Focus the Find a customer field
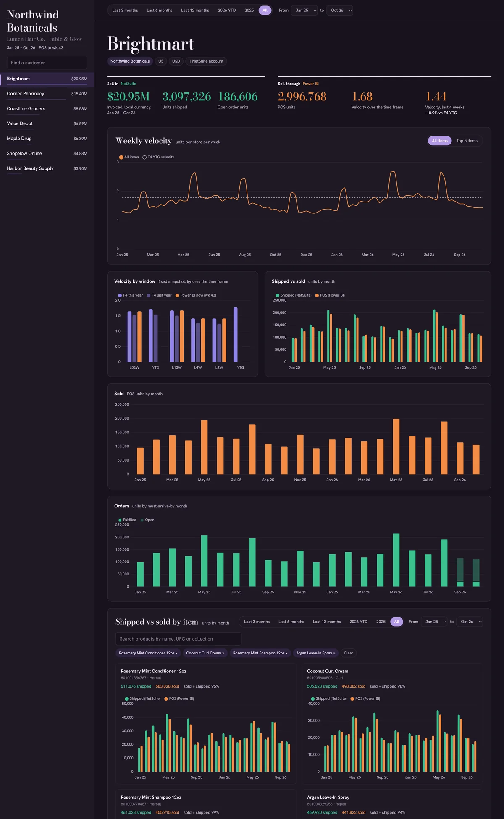 coord(47,63)
